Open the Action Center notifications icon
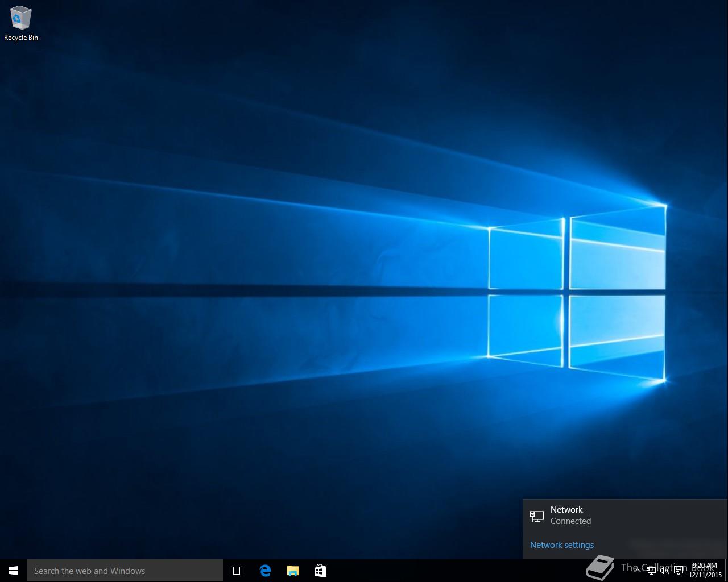 tap(679, 571)
